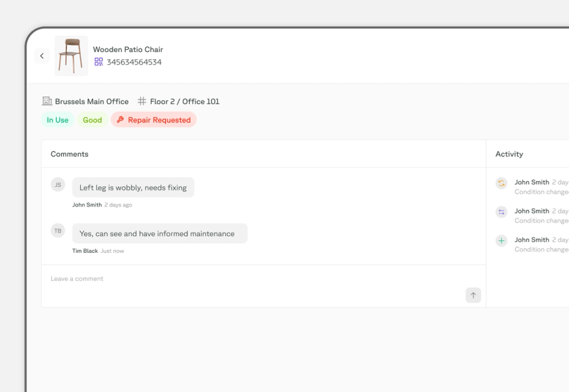Select the Activity panel heading
Image resolution: width=569 pixels, height=392 pixels.
pyautogui.click(x=510, y=154)
